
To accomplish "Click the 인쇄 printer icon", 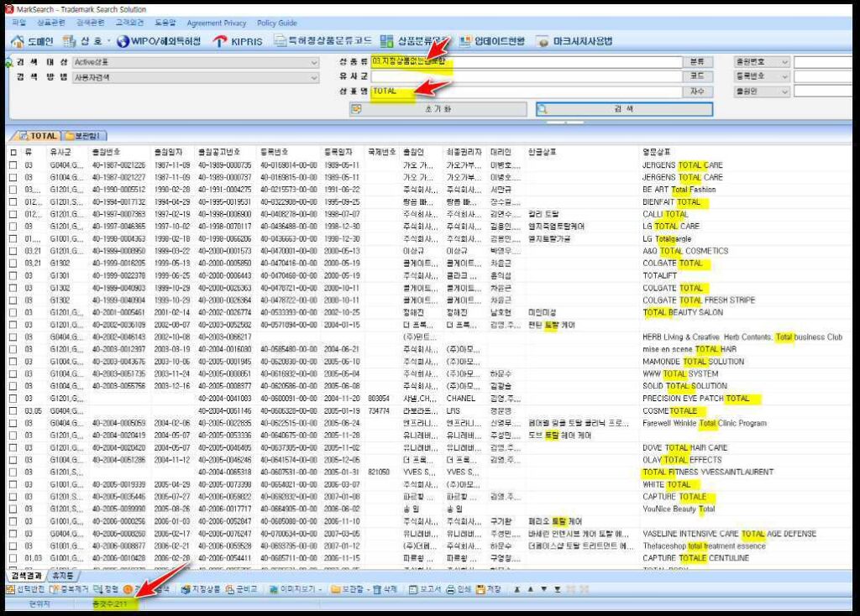I will pyautogui.click(x=450, y=589).
